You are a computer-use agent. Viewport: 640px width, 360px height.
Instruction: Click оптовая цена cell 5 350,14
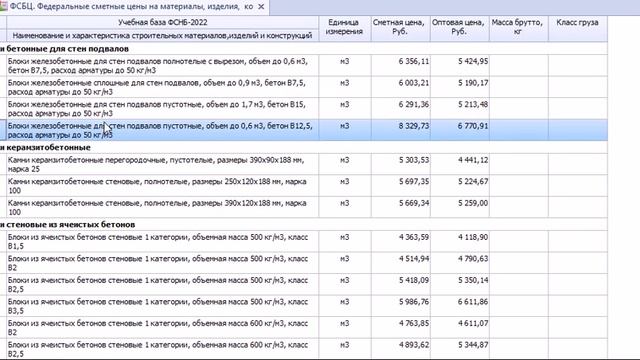click(x=460, y=284)
